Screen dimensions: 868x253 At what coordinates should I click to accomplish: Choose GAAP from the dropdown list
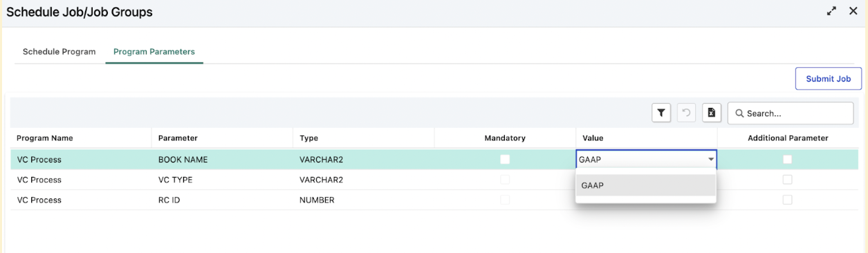646,185
